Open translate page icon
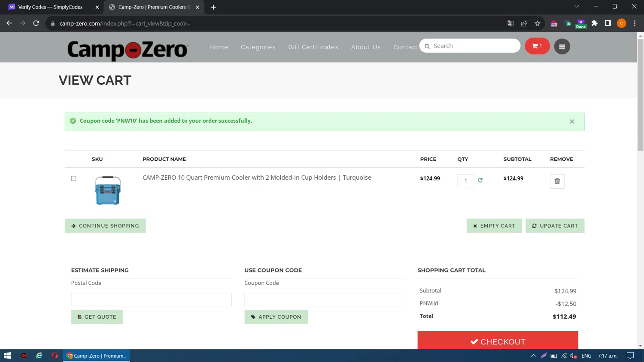 [x=510, y=24]
